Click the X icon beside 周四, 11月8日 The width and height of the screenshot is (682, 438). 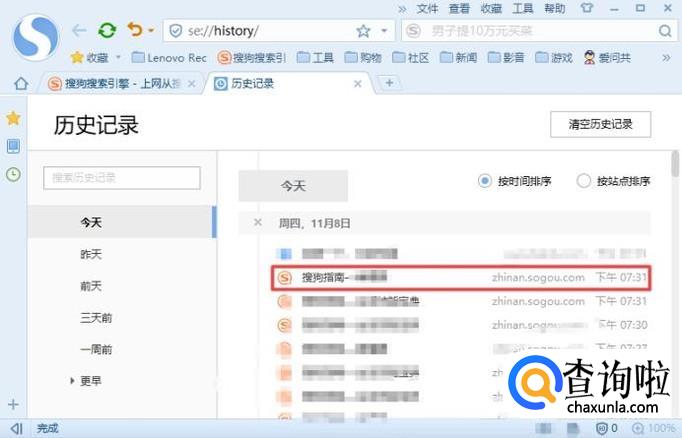(258, 223)
